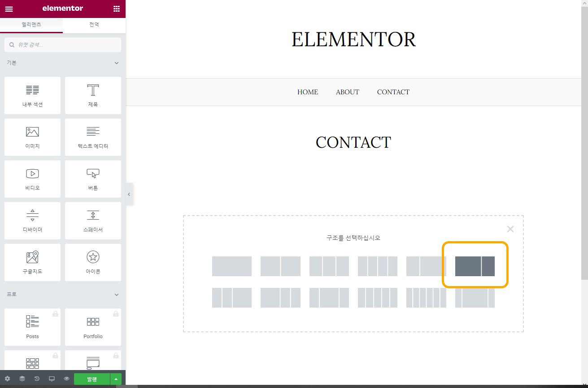Select the 구글지도 widget
The width and height of the screenshot is (588, 388).
[32, 262]
